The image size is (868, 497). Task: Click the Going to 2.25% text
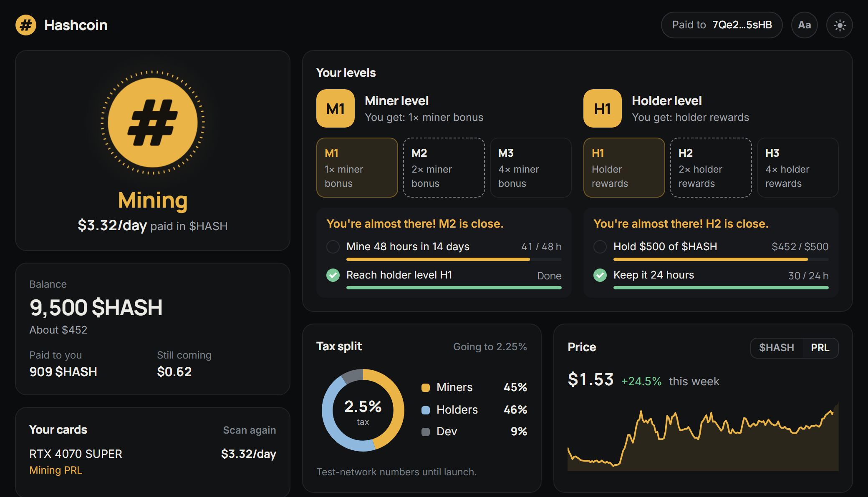[x=490, y=346]
